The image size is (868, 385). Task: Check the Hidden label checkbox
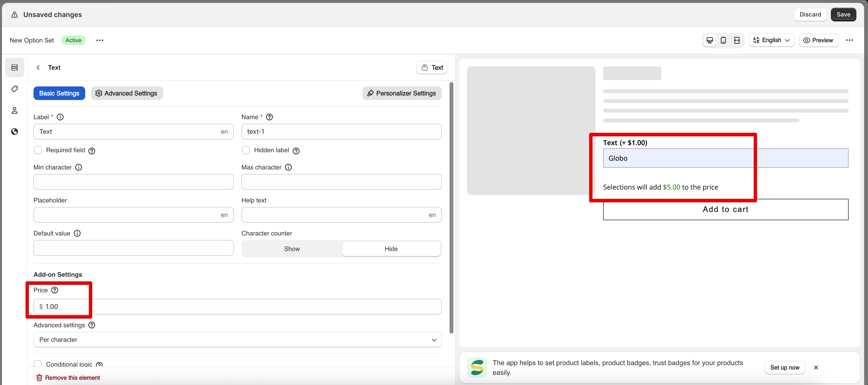tap(246, 150)
